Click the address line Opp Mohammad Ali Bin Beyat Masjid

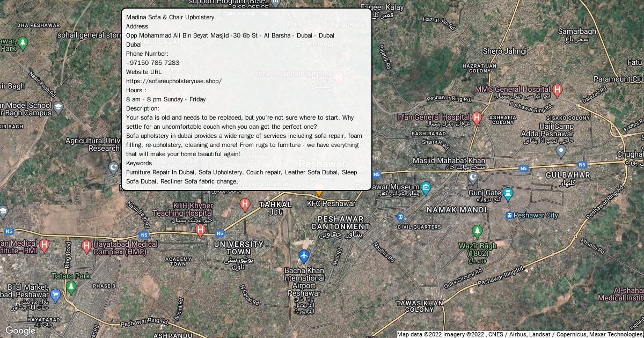pyautogui.click(x=230, y=35)
